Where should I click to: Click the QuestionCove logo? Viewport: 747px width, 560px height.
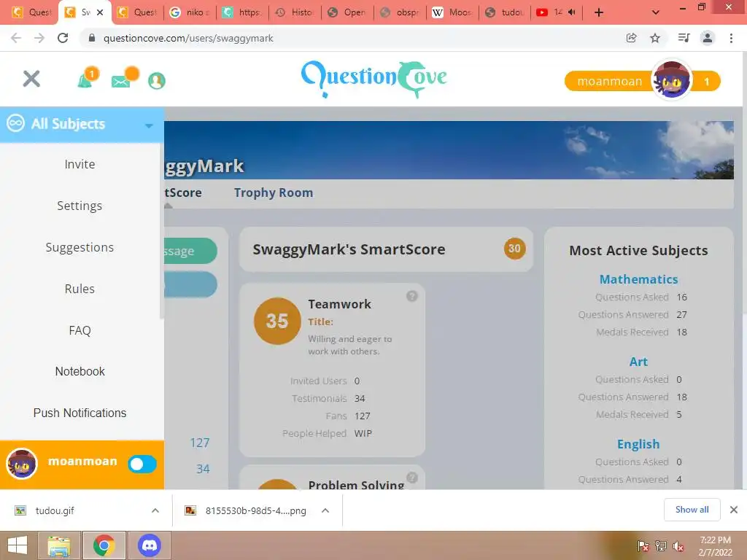click(x=374, y=79)
